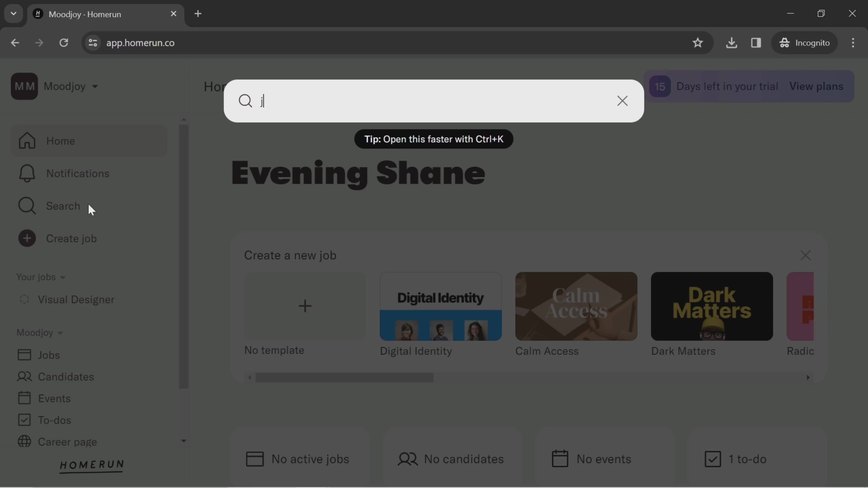Open the Moodjoy company dropdown
868x488 pixels.
tap(70, 86)
